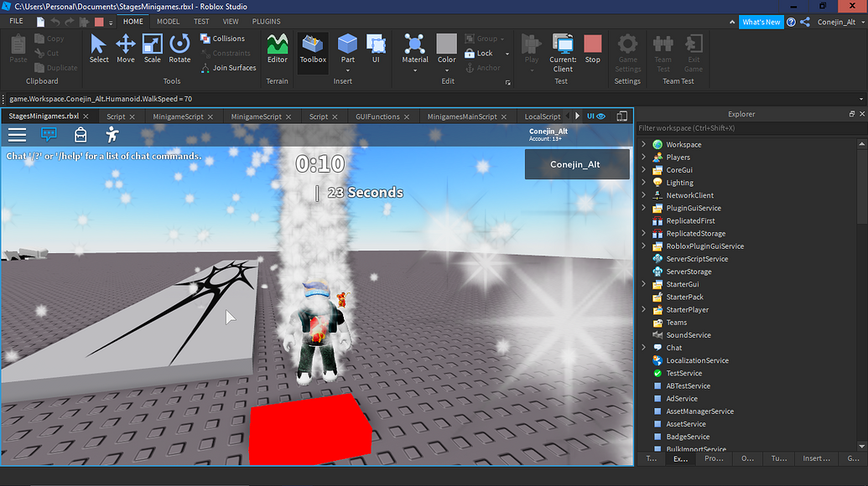Viewport: 868px width, 486px height.
Task: Open the GUIFunctions script tab
Action: tap(377, 116)
